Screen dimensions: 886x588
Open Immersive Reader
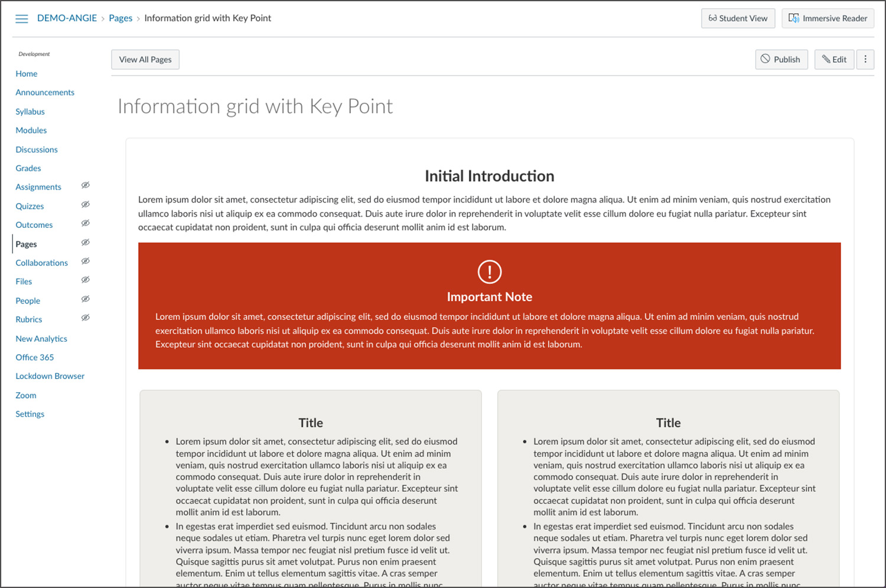tap(828, 18)
